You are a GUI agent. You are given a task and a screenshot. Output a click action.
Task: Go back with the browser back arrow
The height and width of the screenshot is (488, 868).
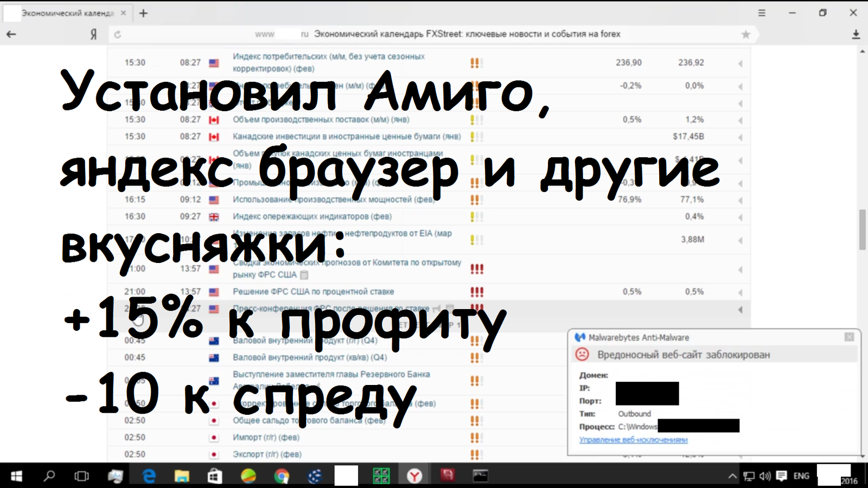pyautogui.click(x=11, y=34)
